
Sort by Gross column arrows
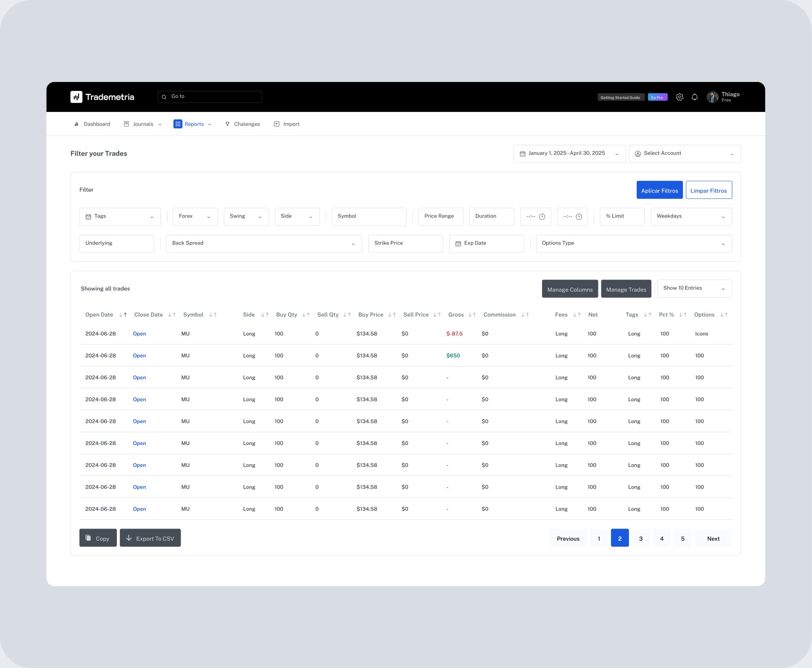coord(472,315)
